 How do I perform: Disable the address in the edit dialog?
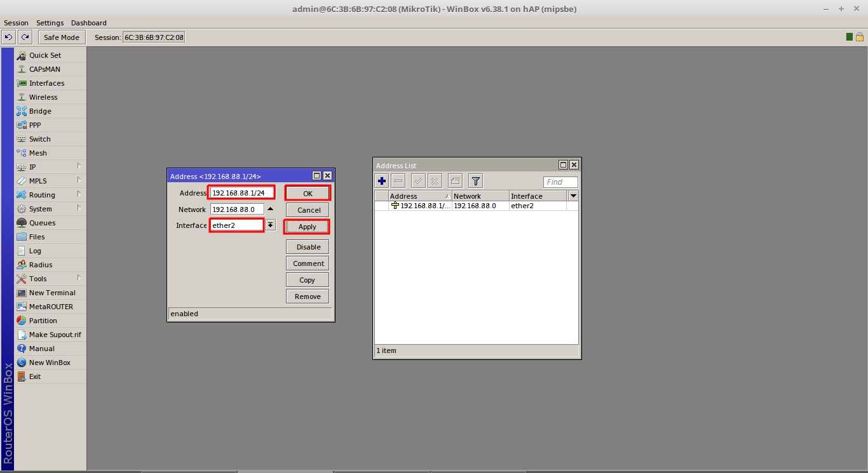[307, 246]
